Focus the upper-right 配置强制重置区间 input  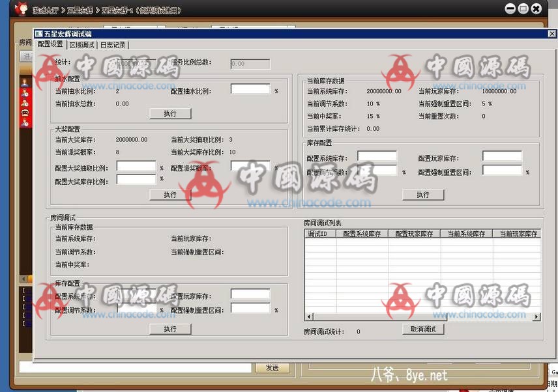tap(502, 170)
